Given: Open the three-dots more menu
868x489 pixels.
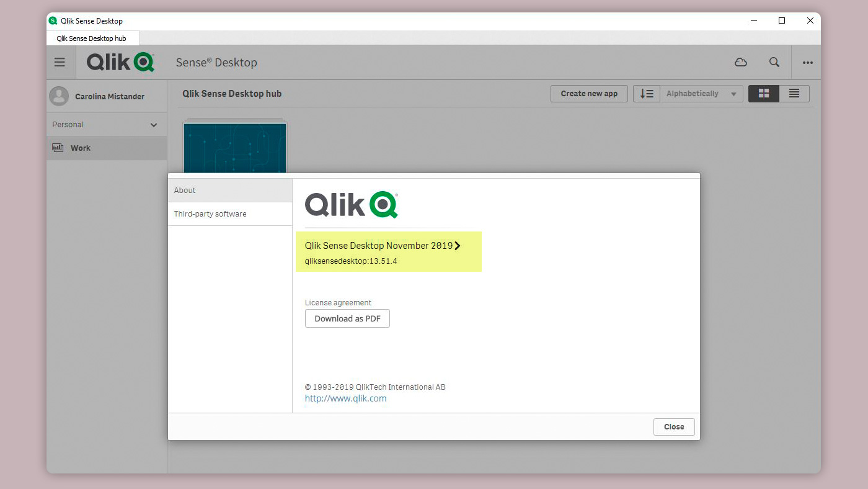Looking at the screenshot, I should pyautogui.click(x=807, y=63).
